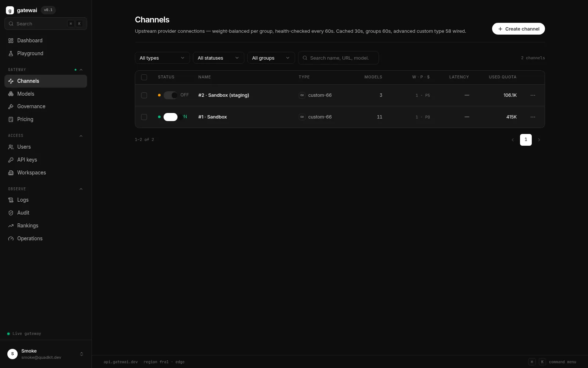The width and height of the screenshot is (588, 368).
Task: Select page 1 in pagination
Action: pos(526,140)
